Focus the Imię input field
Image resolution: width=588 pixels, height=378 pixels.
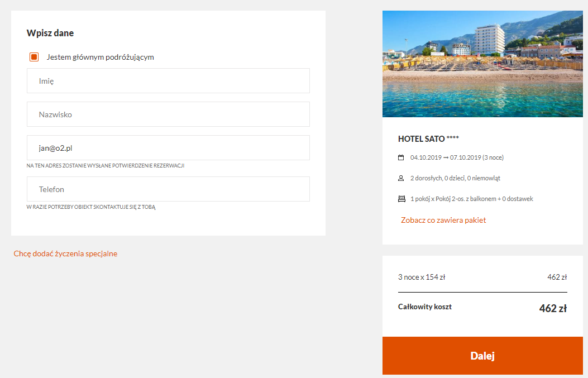168,80
